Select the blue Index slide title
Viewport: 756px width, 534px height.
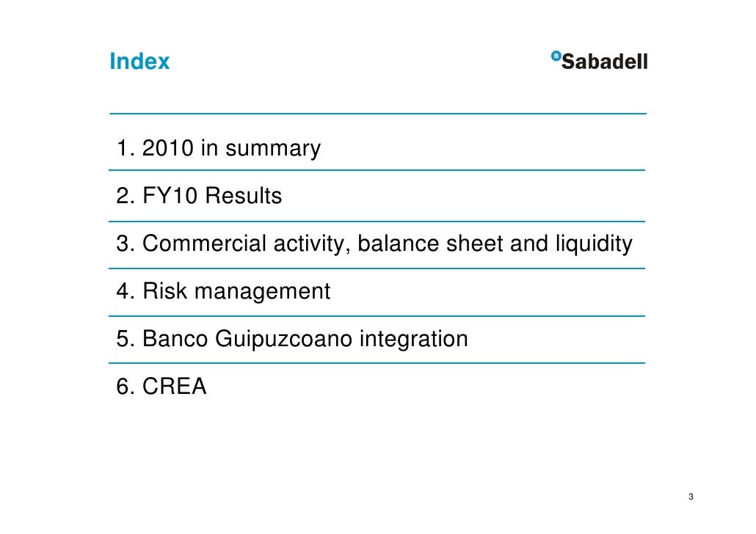click(x=139, y=61)
